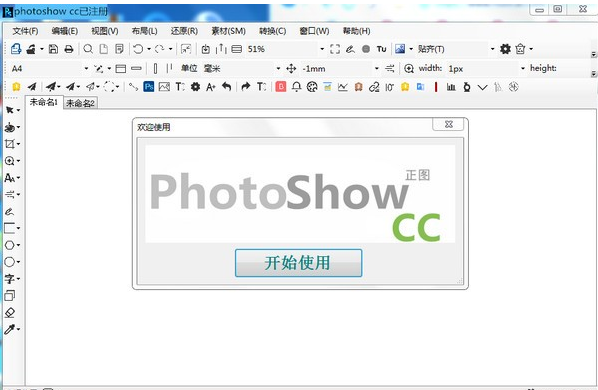Click the gray record circle icon

point(366,49)
